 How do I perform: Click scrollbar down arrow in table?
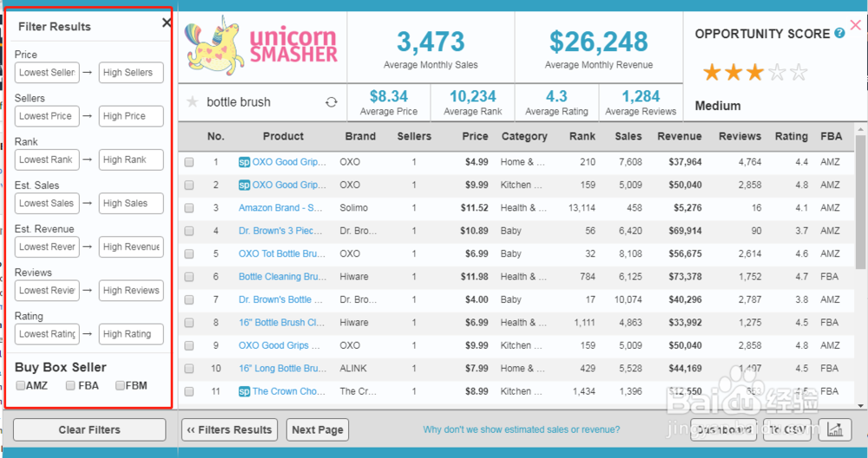coord(861,405)
